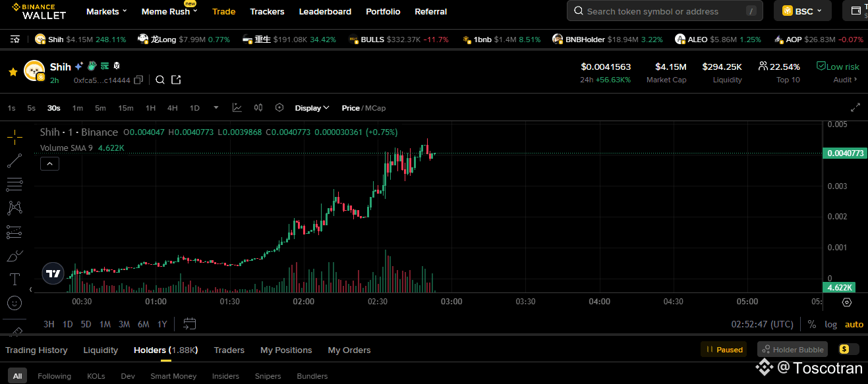Filter holders by Smart Money
This screenshot has height=384, width=868.
click(173, 376)
